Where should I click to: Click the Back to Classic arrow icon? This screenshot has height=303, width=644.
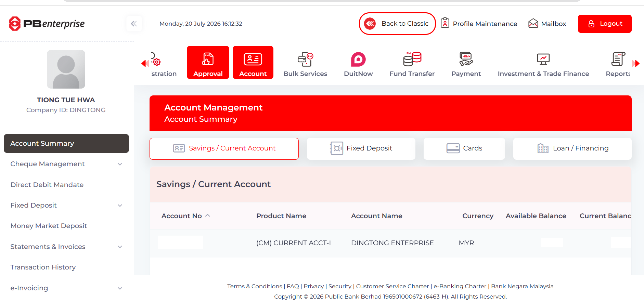point(370,24)
